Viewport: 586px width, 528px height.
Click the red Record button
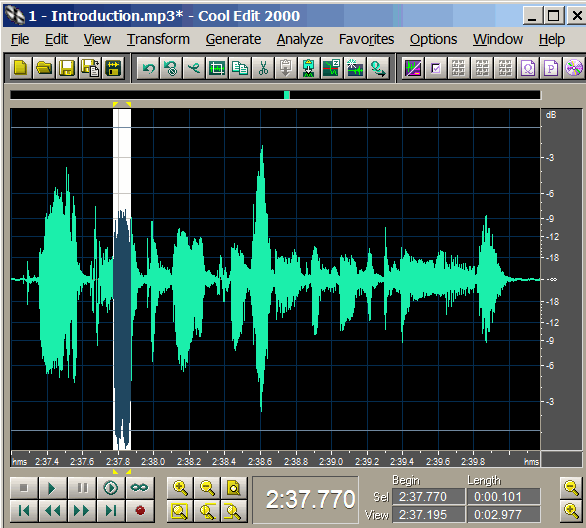[x=140, y=510]
